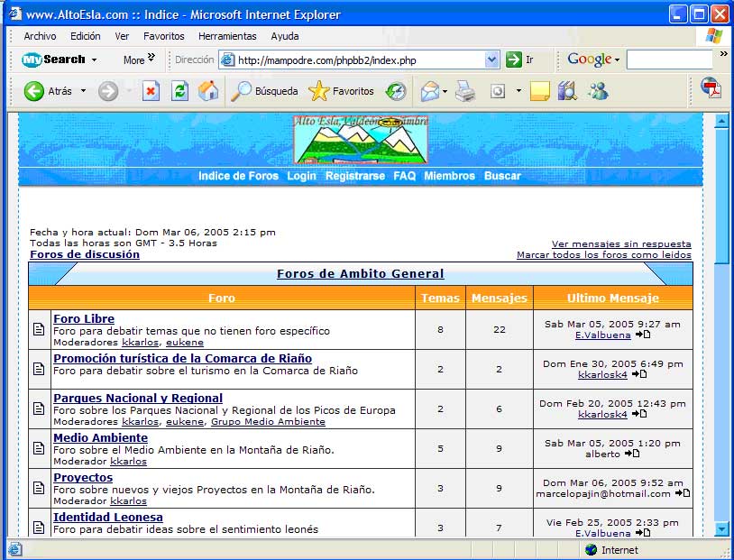The width and height of the screenshot is (734, 560).
Task: Click the history clock icon
Action: coord(396,91)
